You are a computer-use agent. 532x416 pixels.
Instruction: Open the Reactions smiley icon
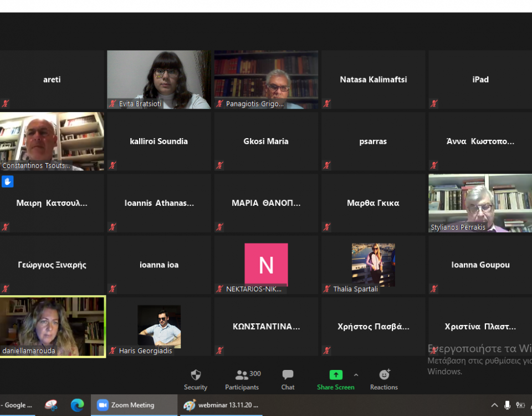tap(384, 374)
